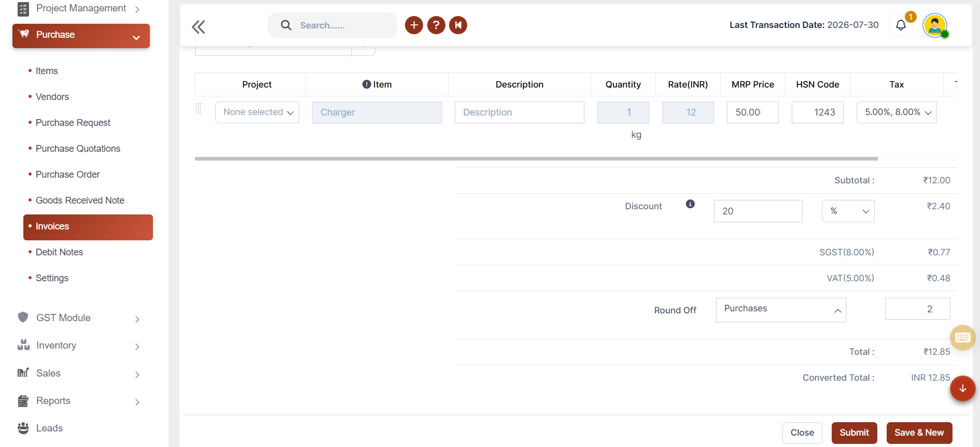
Task: Click the red skip-back icon
Action: click(458, 25)
